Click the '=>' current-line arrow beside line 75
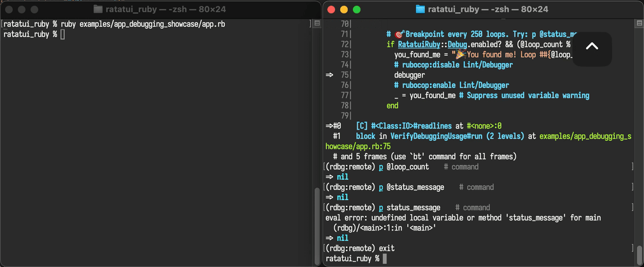 329,75
